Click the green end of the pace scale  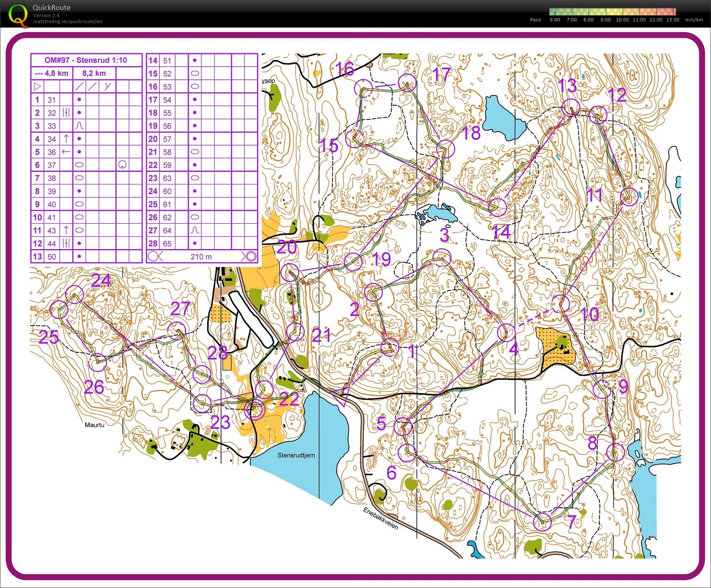pyautogui.click(x=553, y=12)
